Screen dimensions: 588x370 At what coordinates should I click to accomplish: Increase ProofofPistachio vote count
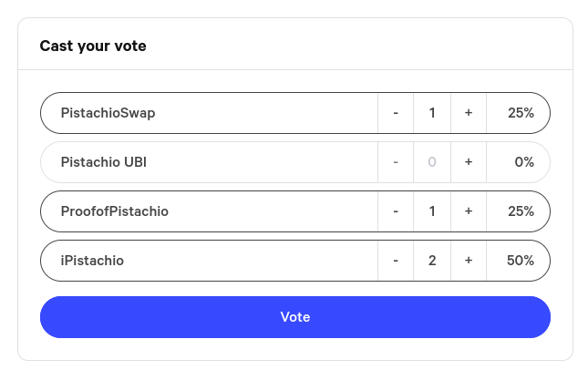[x=469, y=211]
